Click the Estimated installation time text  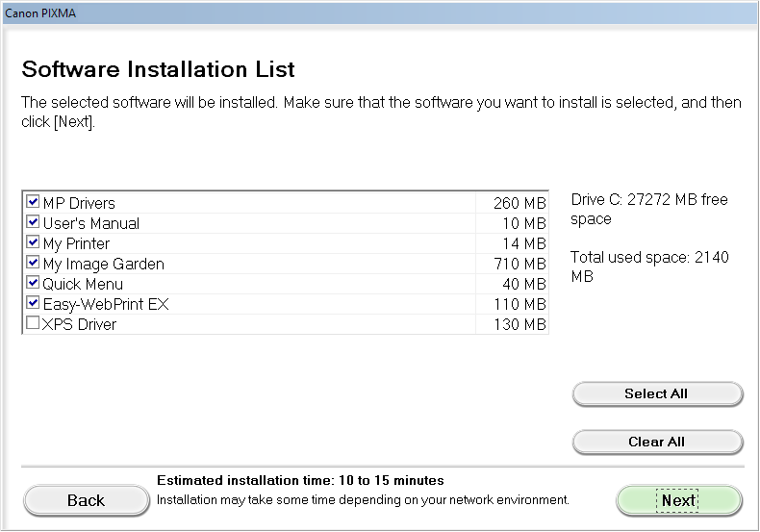click(x=300, y=481)
